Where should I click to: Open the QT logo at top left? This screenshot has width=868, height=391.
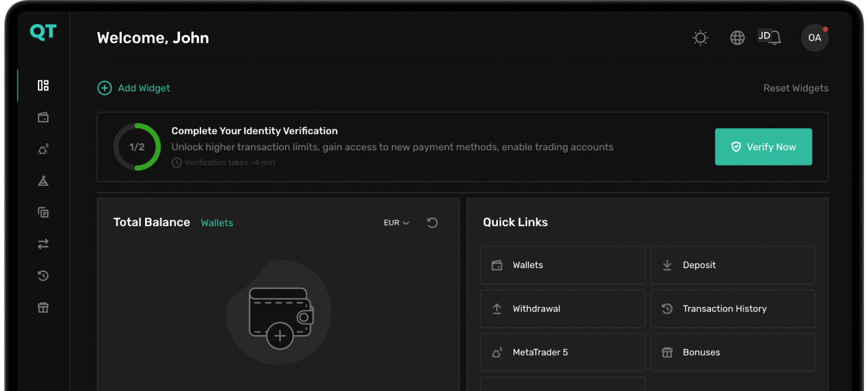tap(43, 32)
